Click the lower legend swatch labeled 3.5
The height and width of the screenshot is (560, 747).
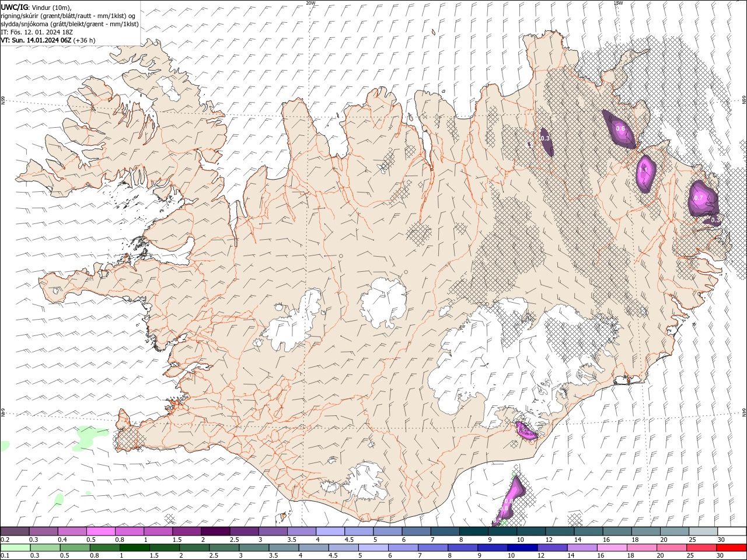click(284, 548)
